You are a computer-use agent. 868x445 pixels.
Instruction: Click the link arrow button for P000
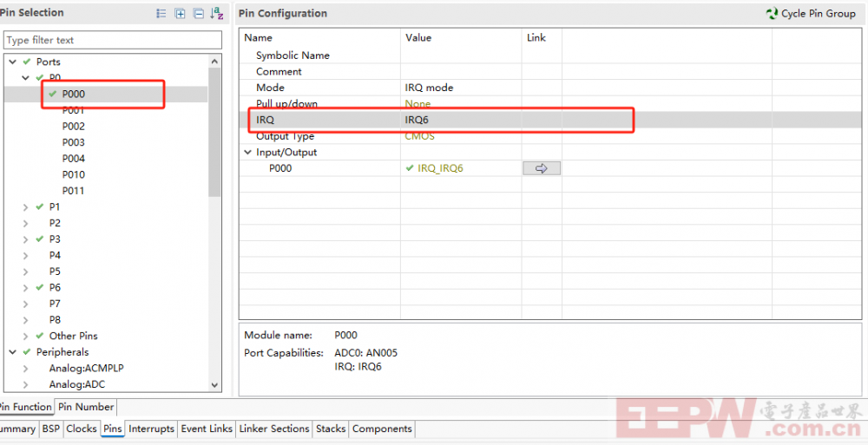(542, 168)
